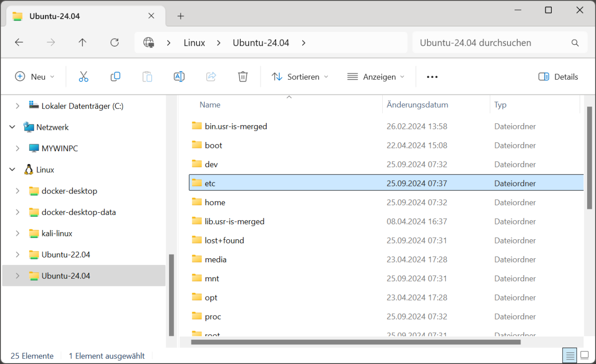Expand the kali-linux tree node
The width and height of the screenshot is (596, 364).
click(x=17, y=233)
